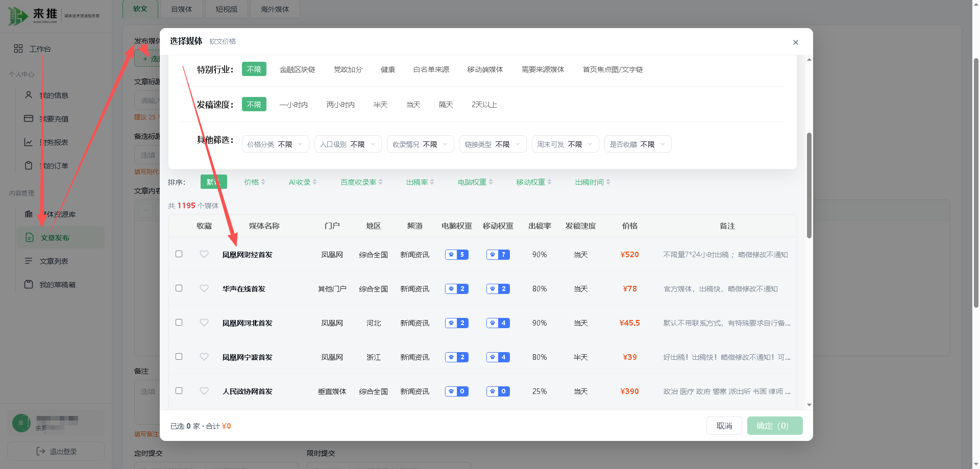The width and height of the screenshot is (980, 469).
Task: Open the 价格分类 dropdown
Action: click(276, 144)
